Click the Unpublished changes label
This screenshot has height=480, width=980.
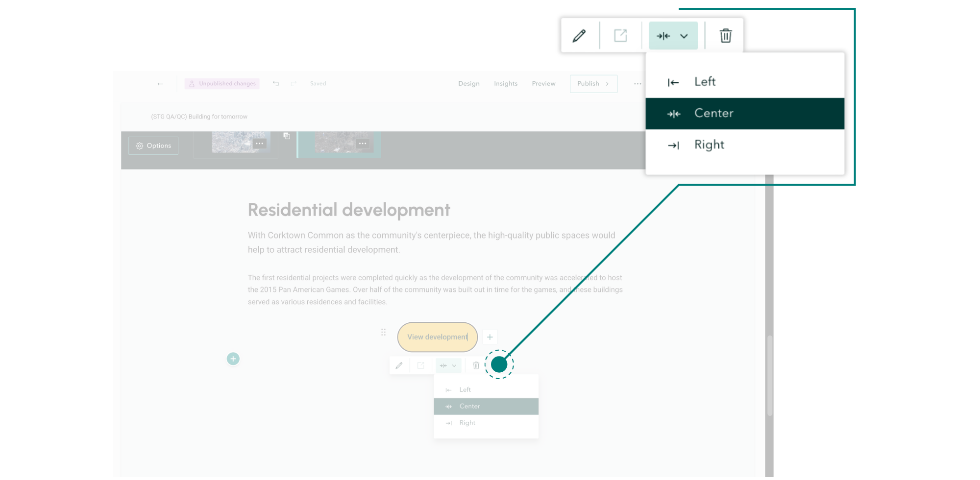[222, 83]
